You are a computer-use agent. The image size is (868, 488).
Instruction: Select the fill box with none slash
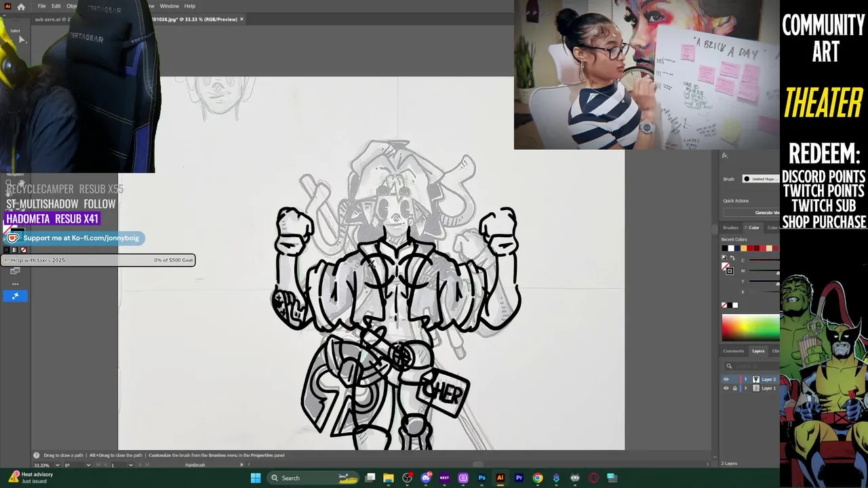point(725,266)
